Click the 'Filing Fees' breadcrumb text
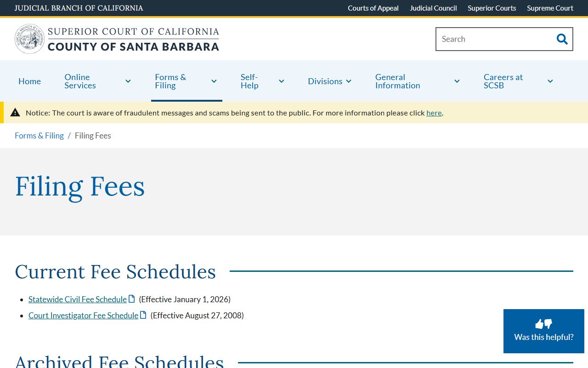Screen dimensions: 588x368 [93, 136]
